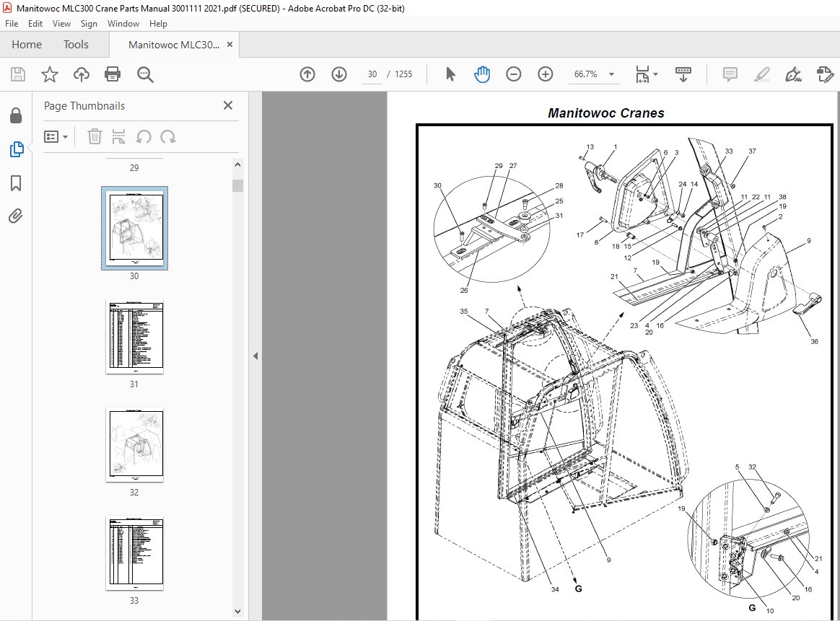Activate the Hand pan tool
Viewport: 840px width, 621px height.
coord(482,74)
